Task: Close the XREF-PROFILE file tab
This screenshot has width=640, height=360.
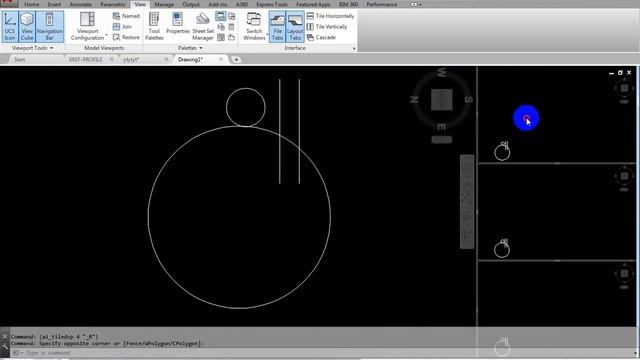Action: 111,60
